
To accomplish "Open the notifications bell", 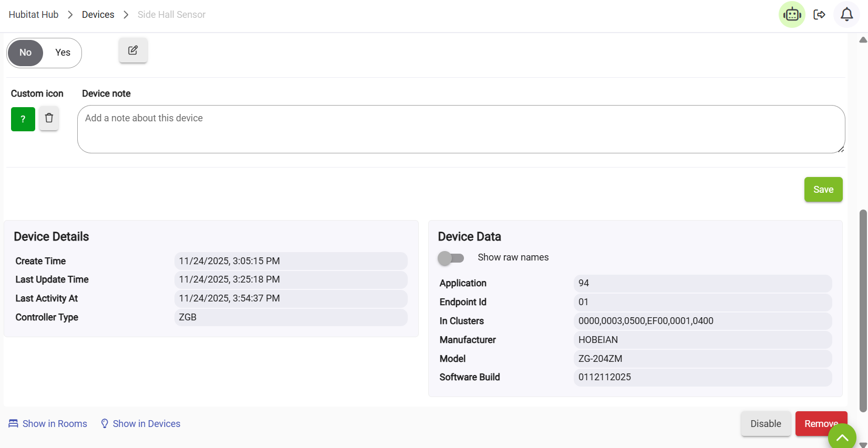I will [846, 15].
